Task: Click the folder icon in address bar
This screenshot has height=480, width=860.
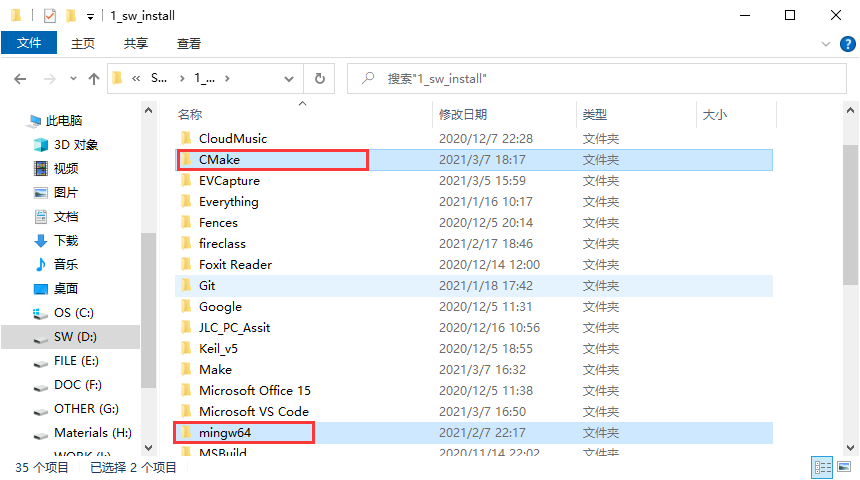Action: [117, 78]
